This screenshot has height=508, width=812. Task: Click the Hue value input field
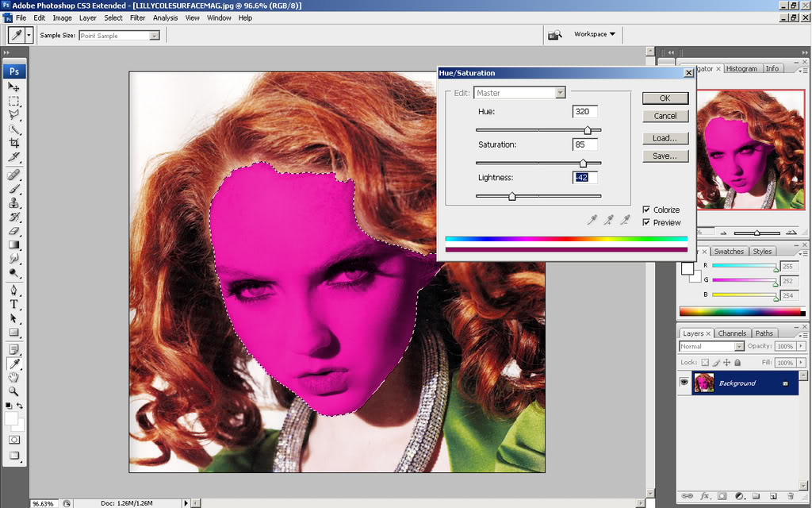[x=584, y=112]
